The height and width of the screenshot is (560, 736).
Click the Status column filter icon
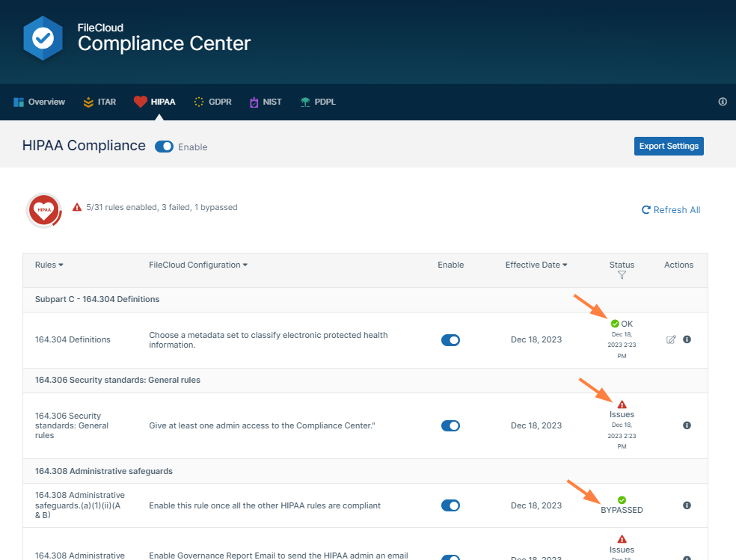pos(622,275)
